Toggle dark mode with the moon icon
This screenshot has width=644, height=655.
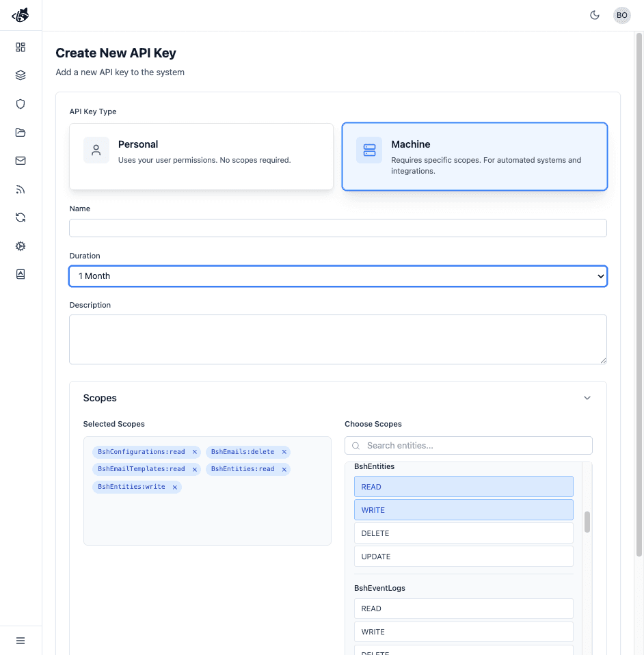594,15
